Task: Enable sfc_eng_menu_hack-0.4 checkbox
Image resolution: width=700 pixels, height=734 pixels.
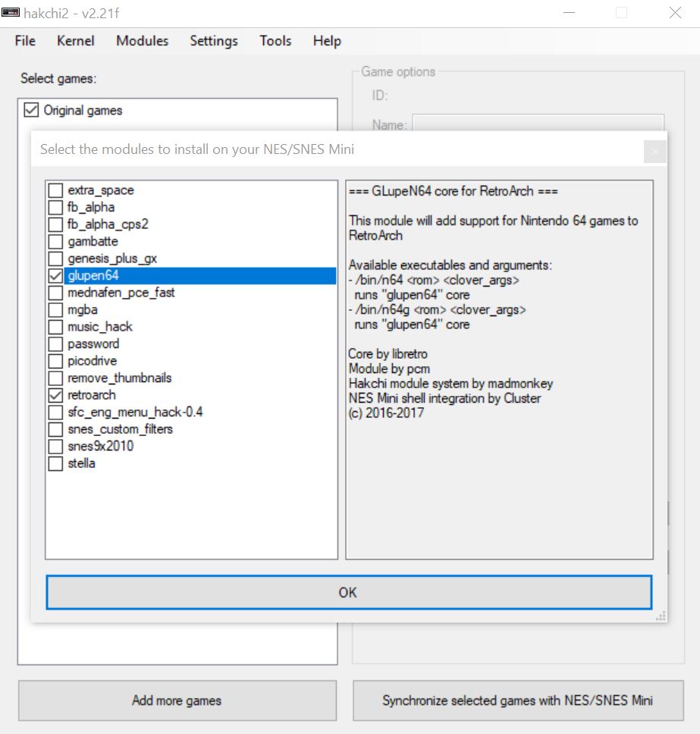Action: tap(55, 412)
